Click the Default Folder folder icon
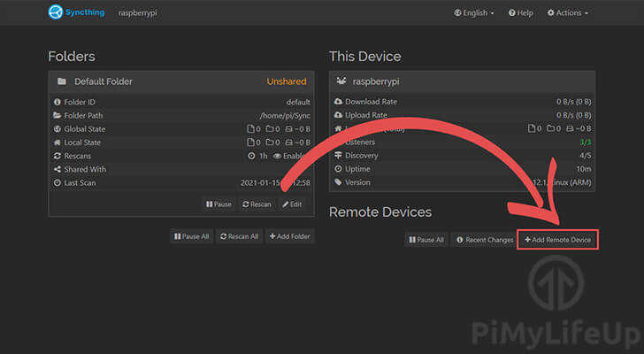This screenshot has width=644, height=354. click(x=62, y=81)
